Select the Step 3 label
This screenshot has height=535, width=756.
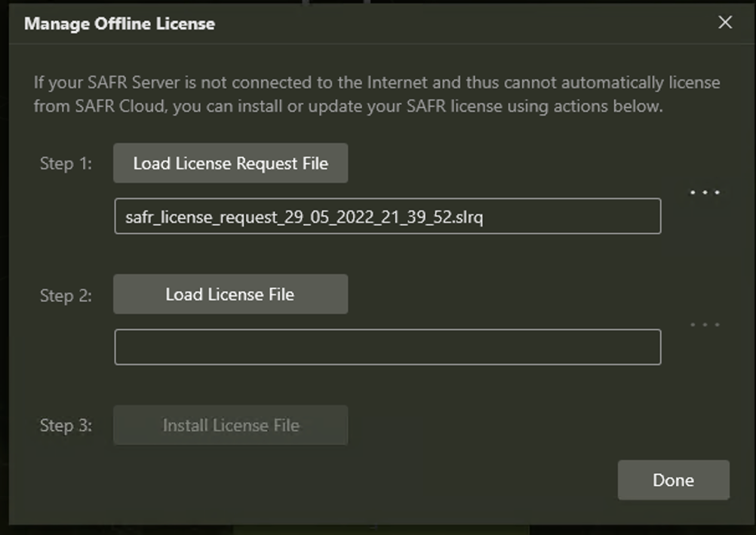pos(66,426)
